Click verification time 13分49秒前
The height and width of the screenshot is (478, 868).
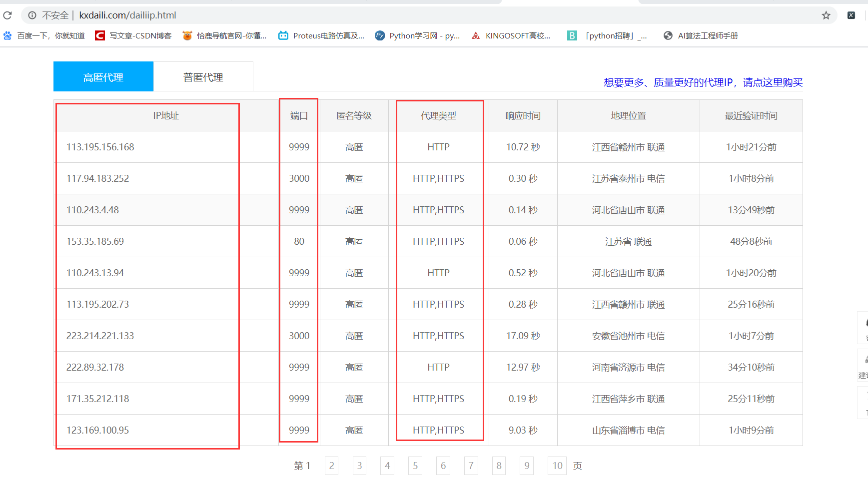751,210
